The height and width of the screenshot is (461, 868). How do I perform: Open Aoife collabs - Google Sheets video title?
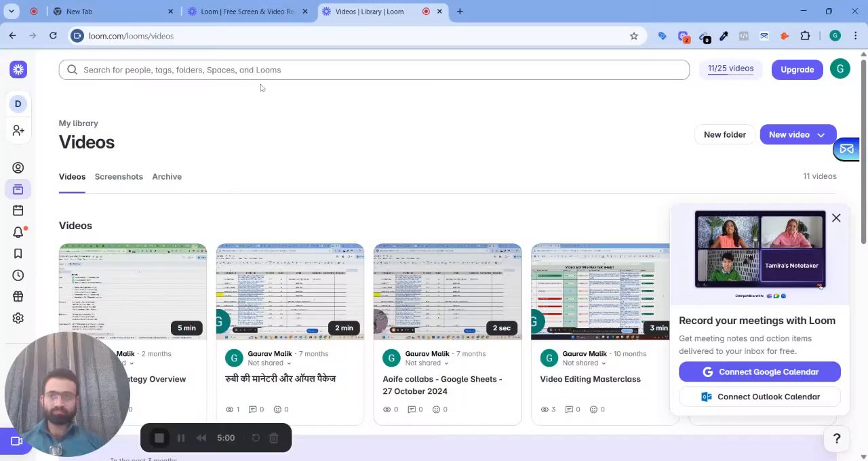(442, 385)
